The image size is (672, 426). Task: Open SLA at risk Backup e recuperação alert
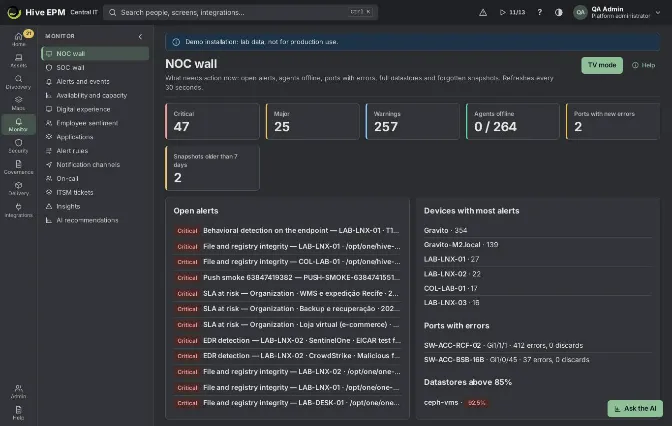[x=287, y=309]
